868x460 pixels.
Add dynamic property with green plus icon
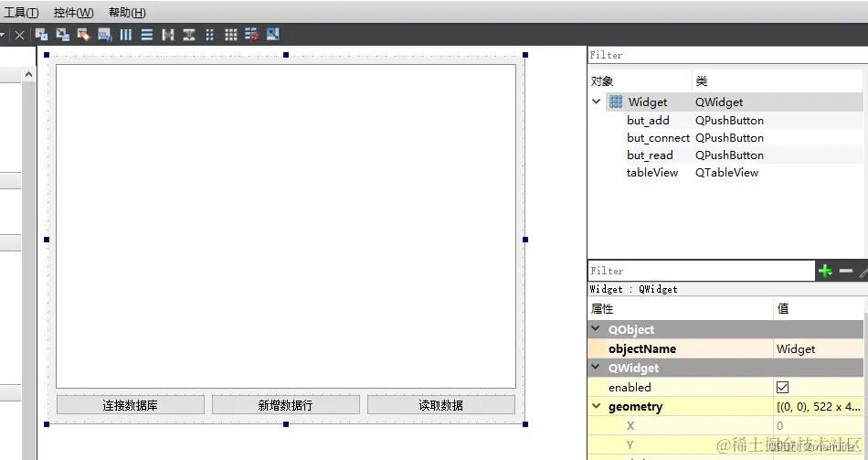click(825, 271)
